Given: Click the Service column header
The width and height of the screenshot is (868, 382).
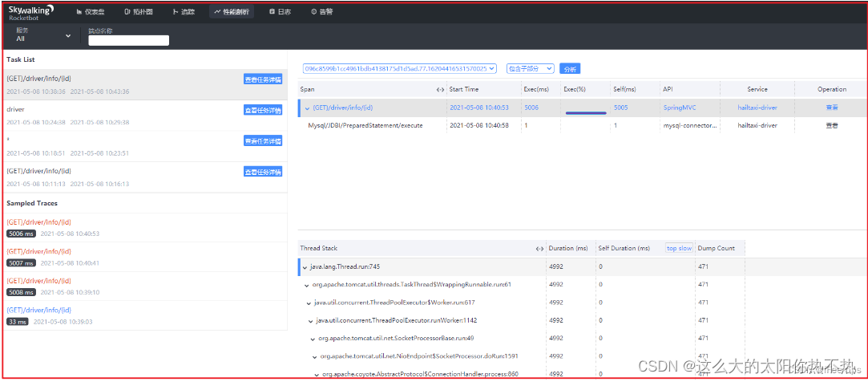Looking at the screenshot, I should 757,89.
